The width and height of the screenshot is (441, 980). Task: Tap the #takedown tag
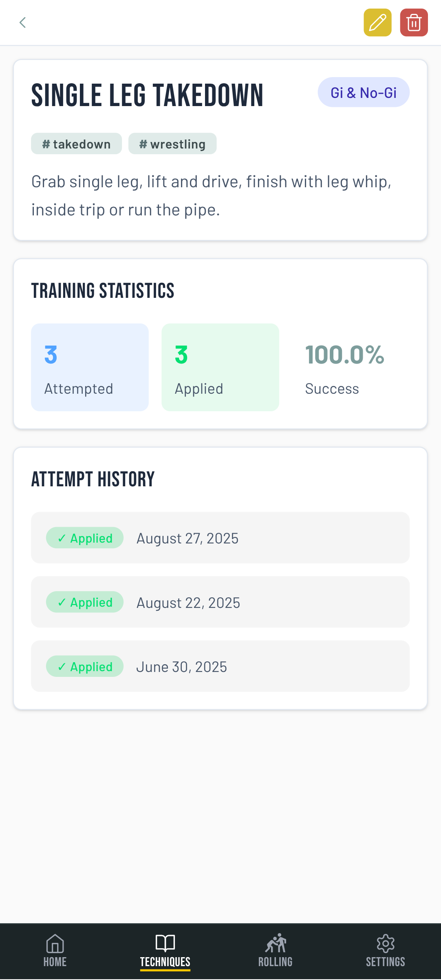coord(76,144)
